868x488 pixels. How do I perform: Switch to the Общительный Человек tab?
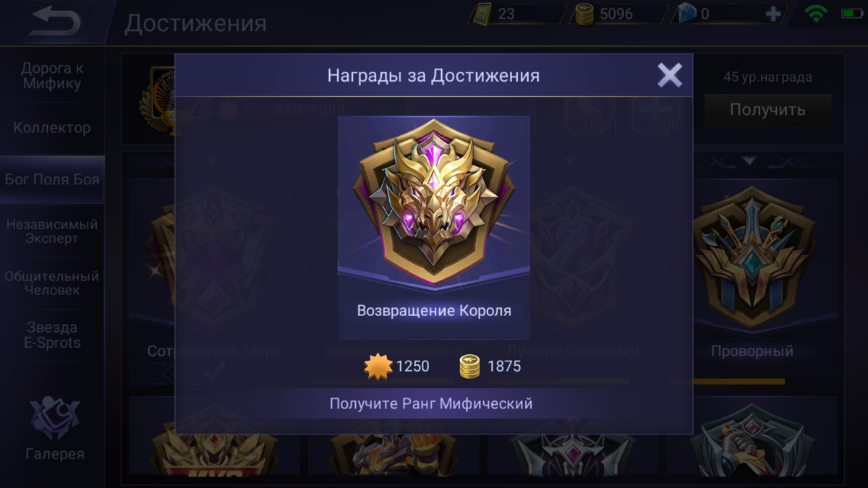click(x=52, y=283)
